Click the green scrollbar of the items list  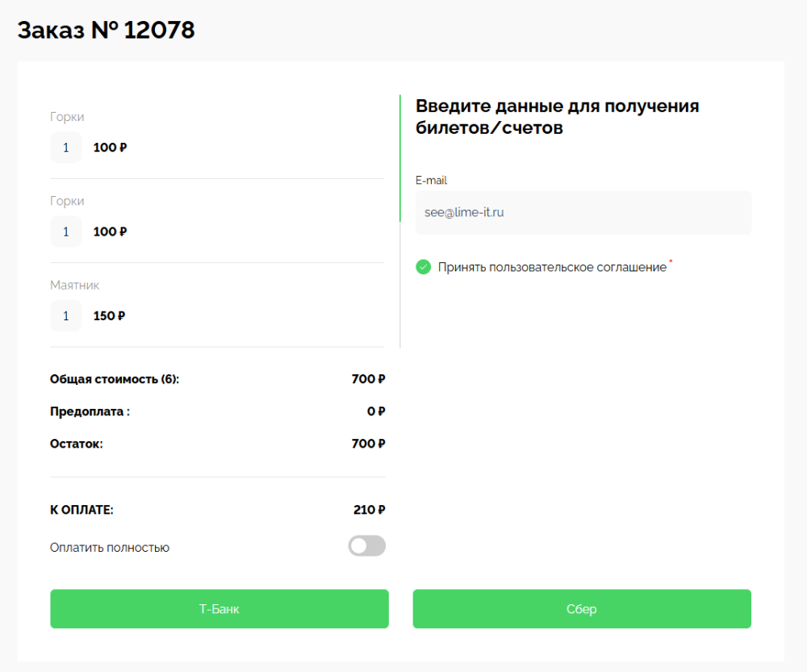coord(399,158)
